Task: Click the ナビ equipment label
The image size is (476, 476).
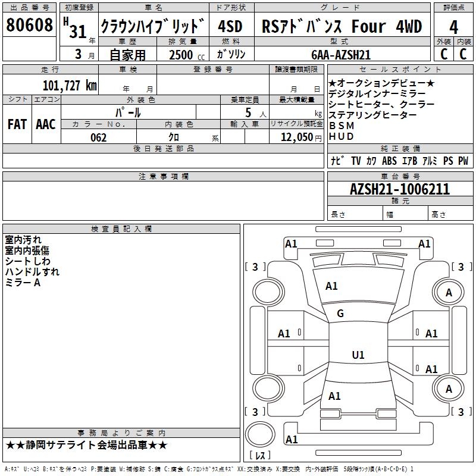Action: (x=338, y=161)
